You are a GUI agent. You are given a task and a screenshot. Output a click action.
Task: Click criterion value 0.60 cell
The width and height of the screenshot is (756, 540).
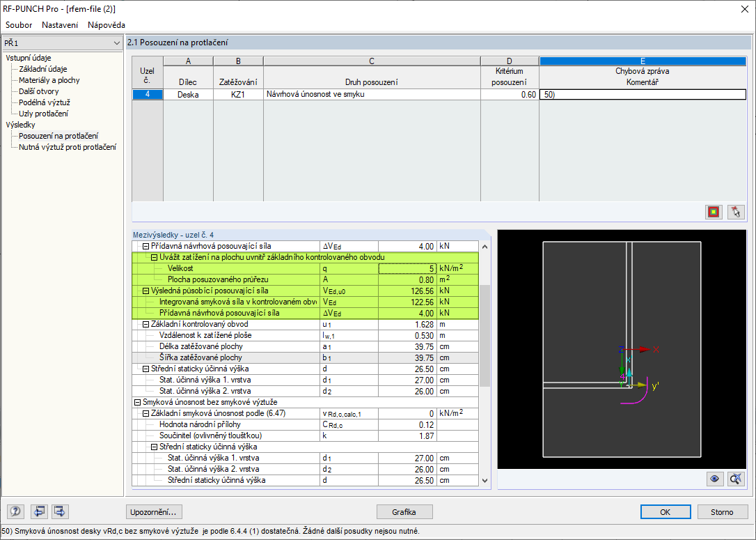click(x=510, y=95)
